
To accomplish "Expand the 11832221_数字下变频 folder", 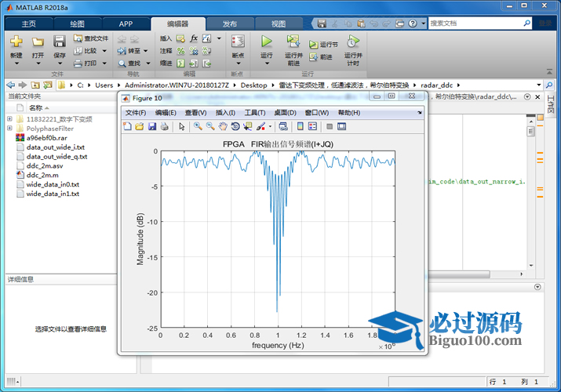I will click(x=9, y=119).
